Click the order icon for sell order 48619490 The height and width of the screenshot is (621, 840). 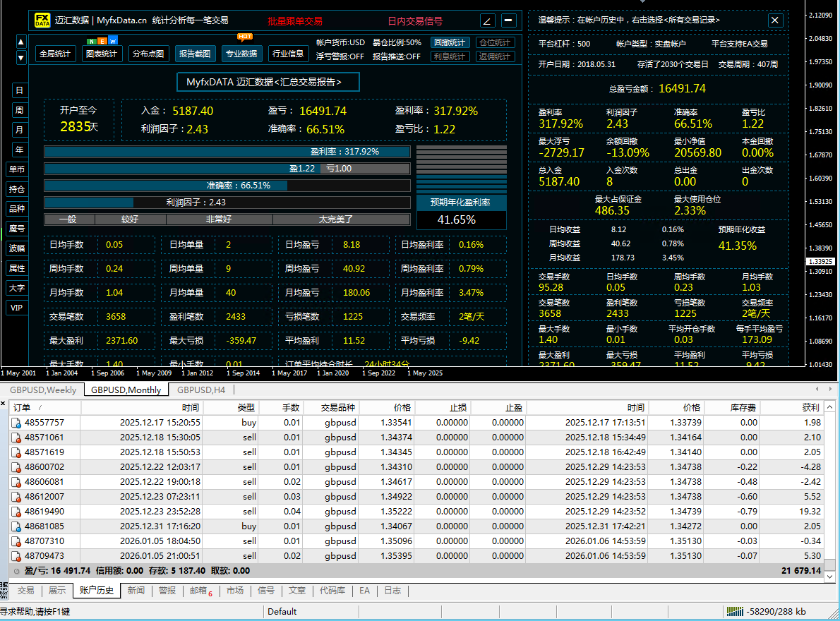(16, 512)
